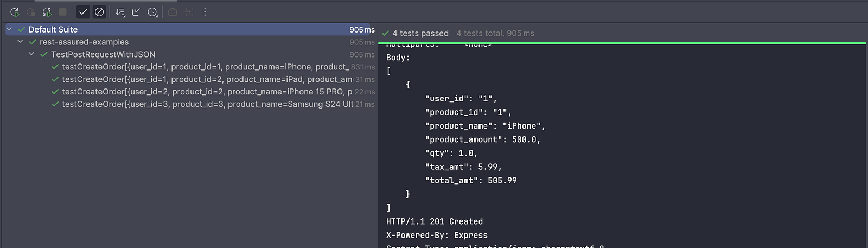Click the Rerun failed tests icon
The image size is (868, 248).
click(x=31, y=12)
